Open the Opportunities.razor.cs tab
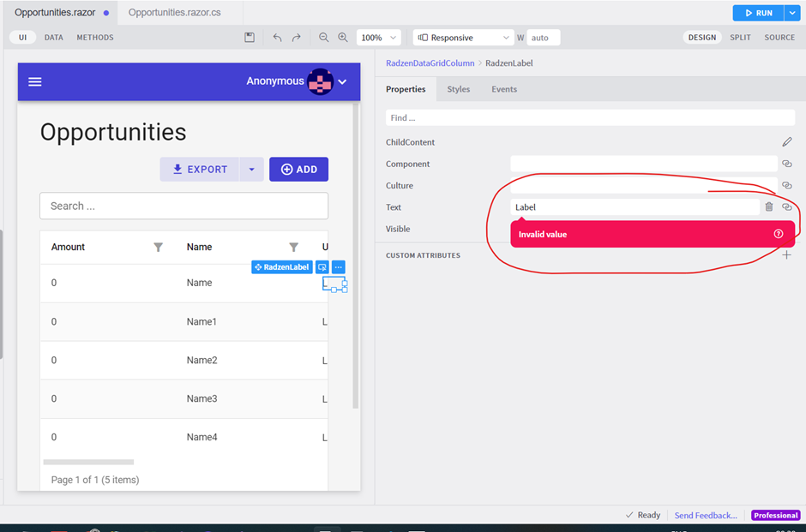 click(x=174, y=12)
